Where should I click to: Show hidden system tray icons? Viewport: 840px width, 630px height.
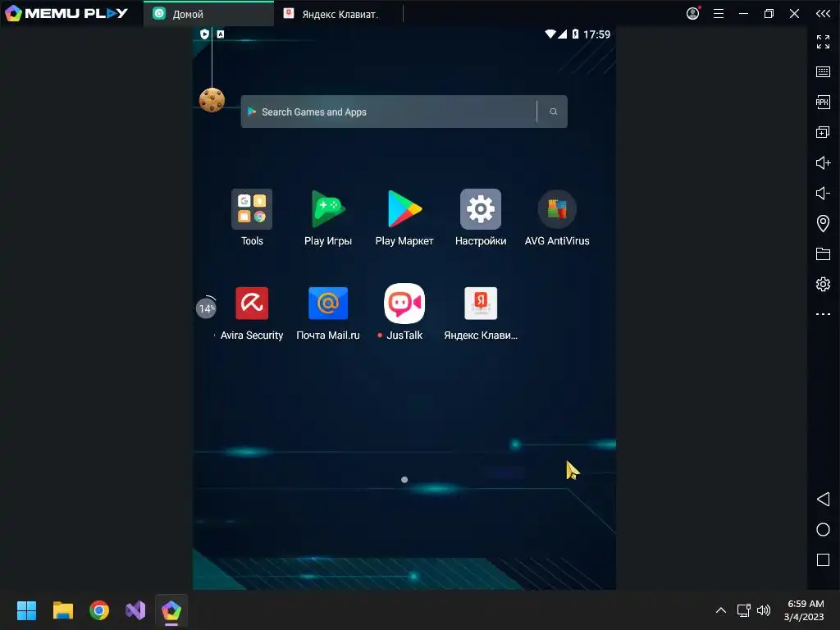pyautogui.click(x=721, y=610)
